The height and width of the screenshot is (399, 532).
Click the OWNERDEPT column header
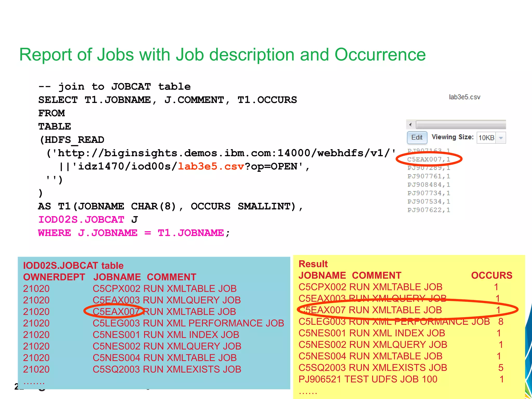(54, 277)
